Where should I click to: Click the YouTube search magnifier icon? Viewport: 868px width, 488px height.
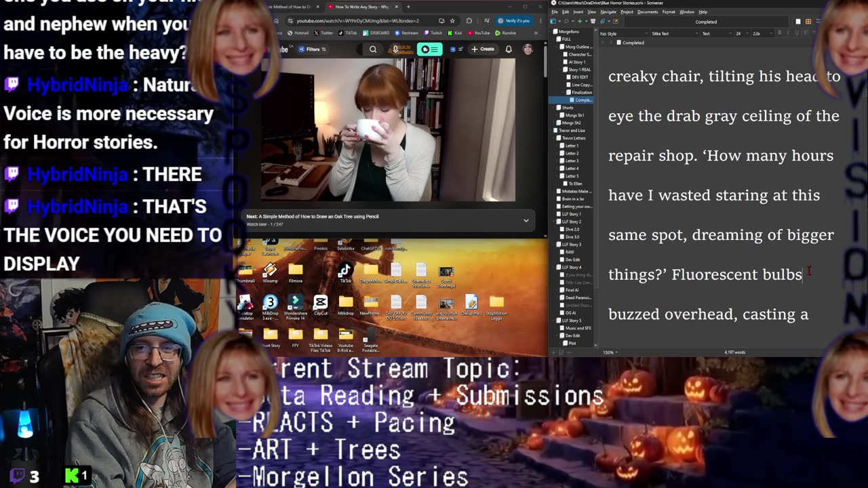pyautogui.click(x=373, y=49)
